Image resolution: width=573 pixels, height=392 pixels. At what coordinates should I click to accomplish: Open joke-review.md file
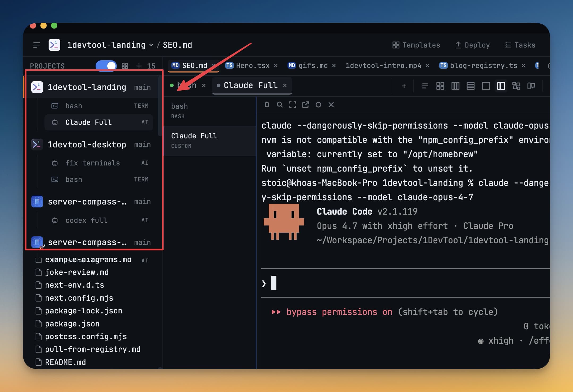[77, 272]
